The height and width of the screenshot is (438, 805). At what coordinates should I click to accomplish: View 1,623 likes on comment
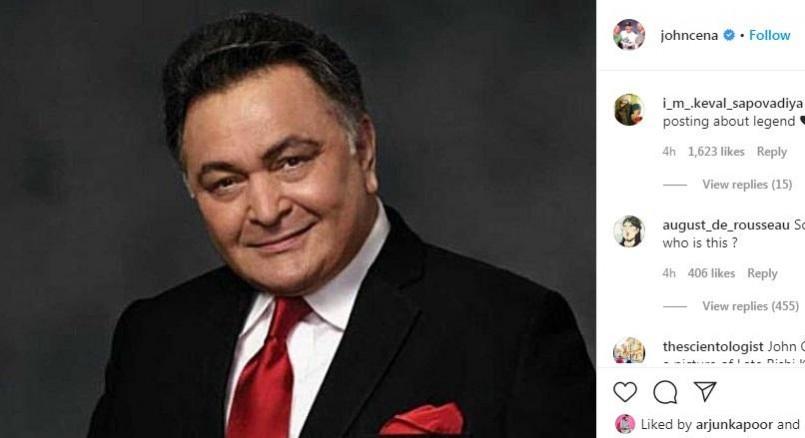716,152
